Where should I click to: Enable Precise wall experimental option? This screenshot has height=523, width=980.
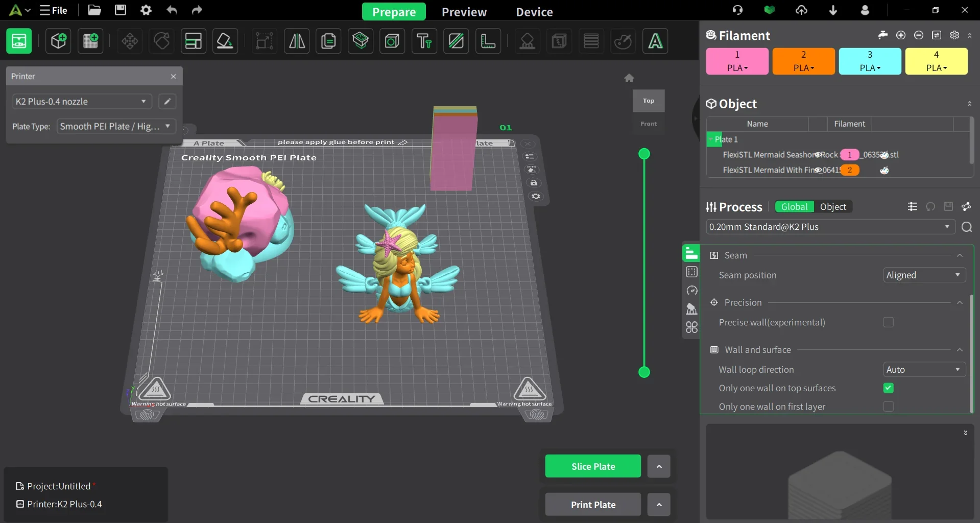click(x=889, y=322)
